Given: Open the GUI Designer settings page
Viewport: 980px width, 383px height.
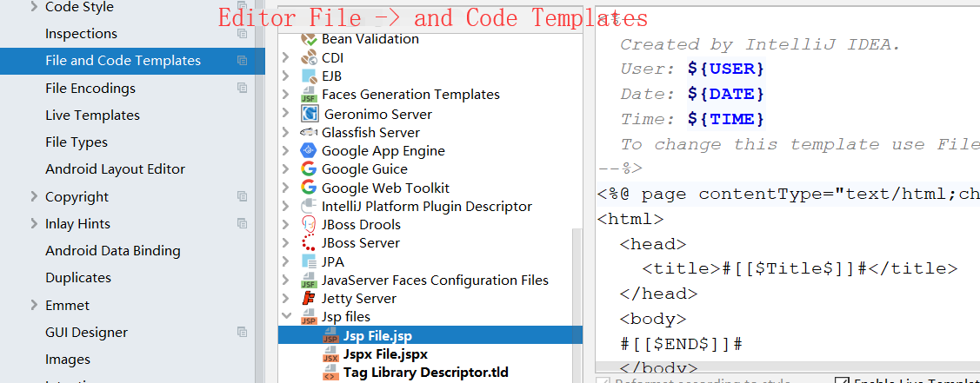Looking at the screenshot, I should tap(86, 332).
